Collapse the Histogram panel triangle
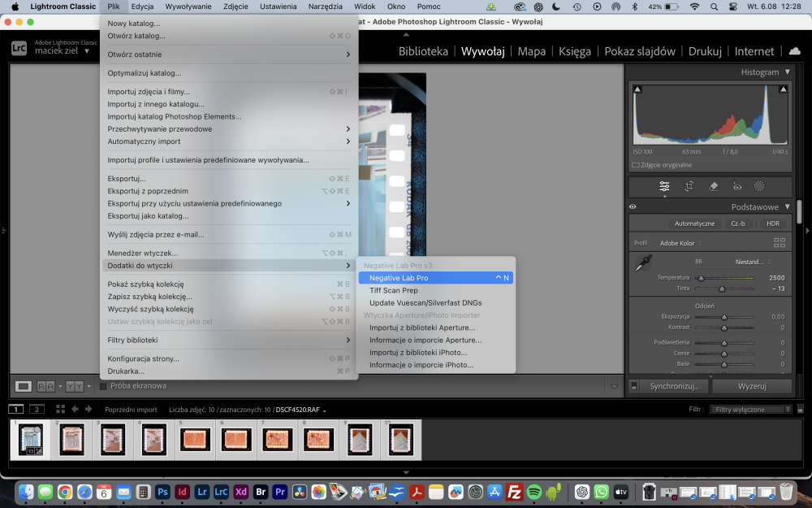Image resolution: width=812 pixels, height=508 pixels. 787,72
